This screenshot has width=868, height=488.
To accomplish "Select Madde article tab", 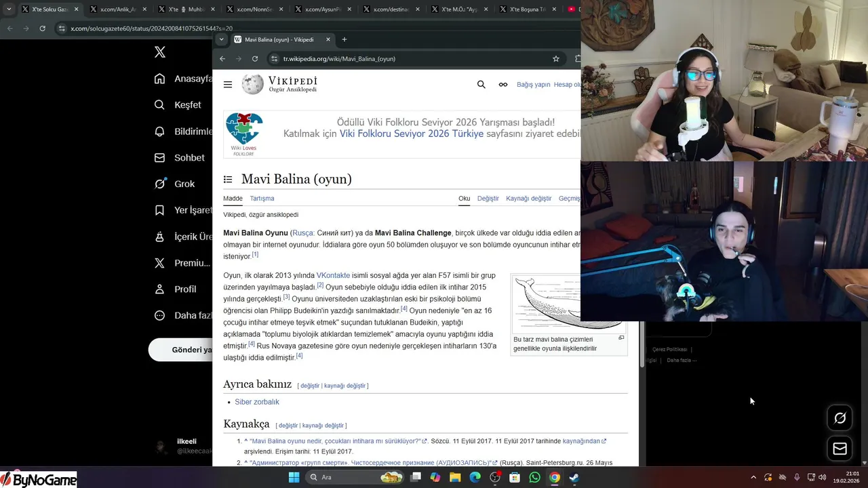I will click(233, 199).
